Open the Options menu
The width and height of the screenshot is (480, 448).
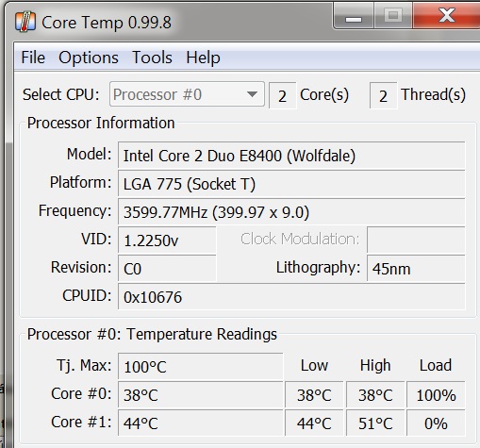pyautogui.click(x=89, y=58)
